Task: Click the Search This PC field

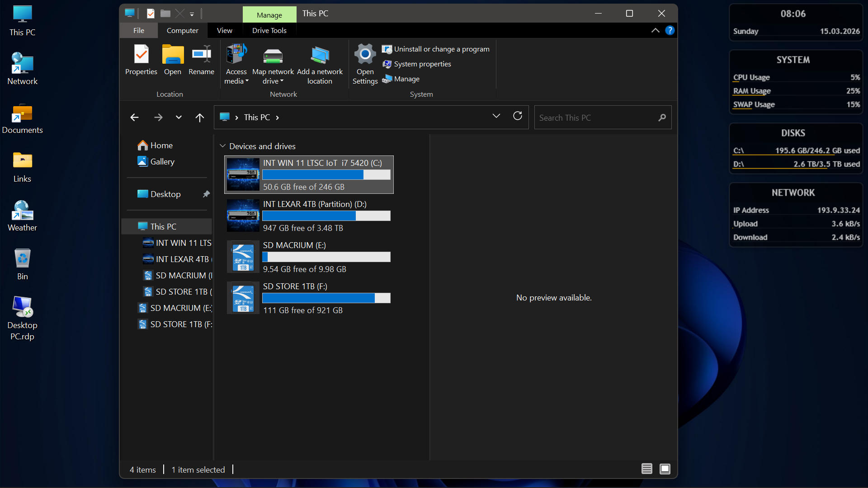Action: pyautogui.click(x=596, y=117)
